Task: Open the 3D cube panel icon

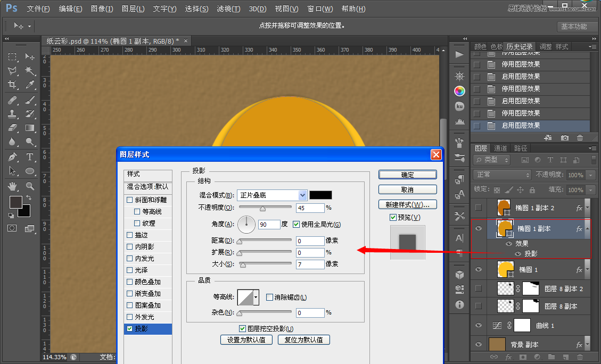Action: point(459,275)
